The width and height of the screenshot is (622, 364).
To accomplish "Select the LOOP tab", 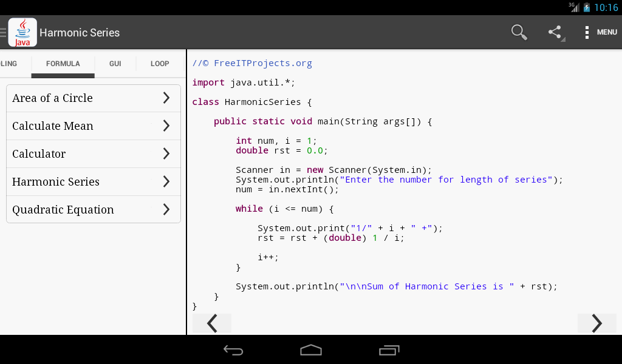I will pyautogui.click(x=160, y=63).
